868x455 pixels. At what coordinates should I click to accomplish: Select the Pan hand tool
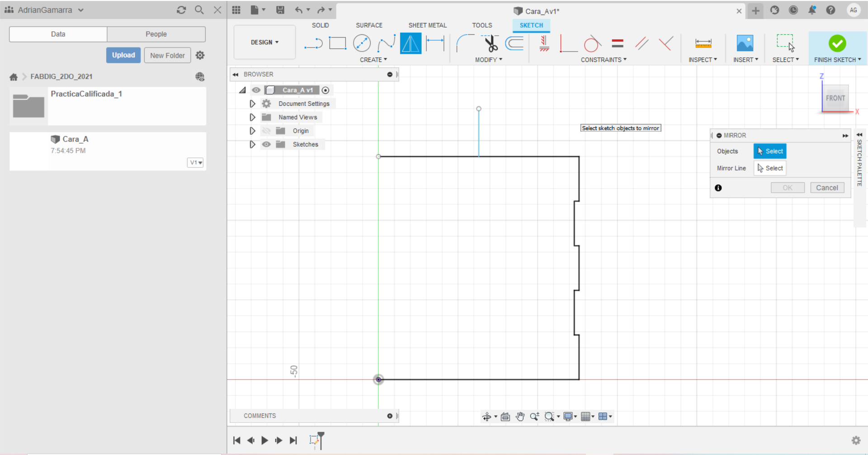tap(520, 417)
